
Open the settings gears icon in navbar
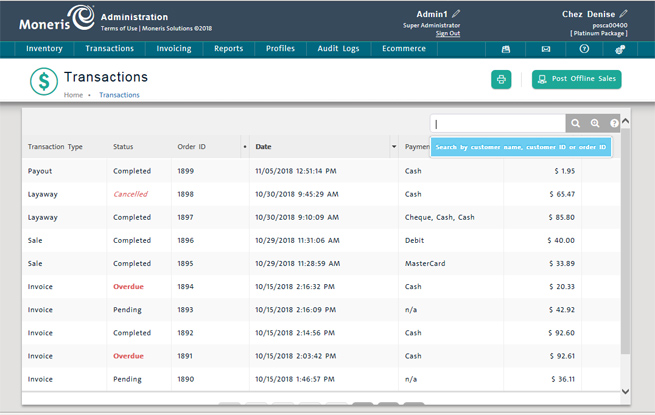[620, 49]
